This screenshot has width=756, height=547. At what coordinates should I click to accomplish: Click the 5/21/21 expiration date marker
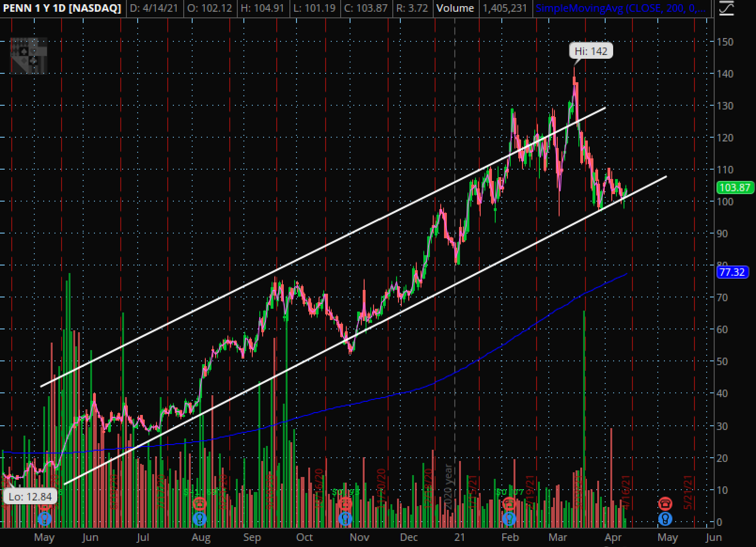(689, 492)
